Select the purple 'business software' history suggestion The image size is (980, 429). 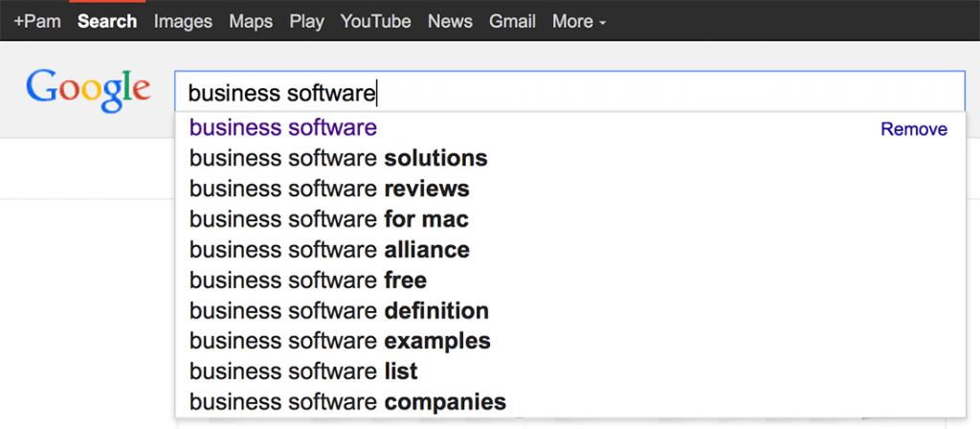coord(283,128)
